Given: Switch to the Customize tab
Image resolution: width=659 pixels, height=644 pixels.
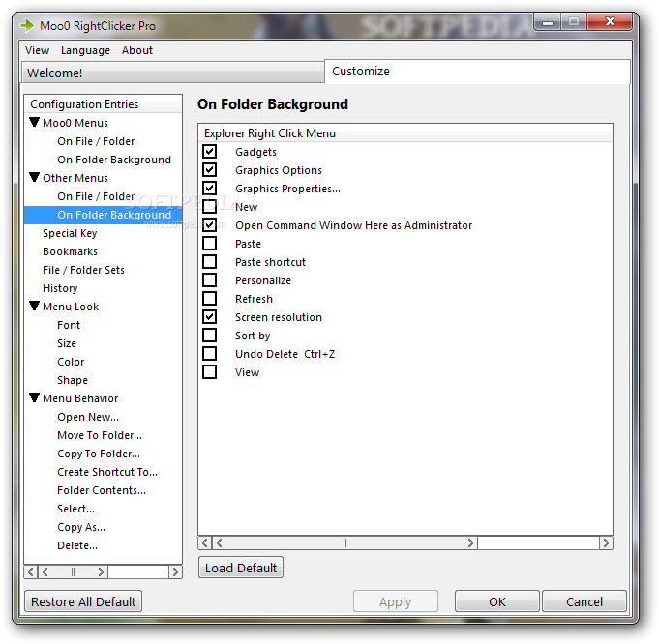Looking at the screenshot, I should 477,72.
